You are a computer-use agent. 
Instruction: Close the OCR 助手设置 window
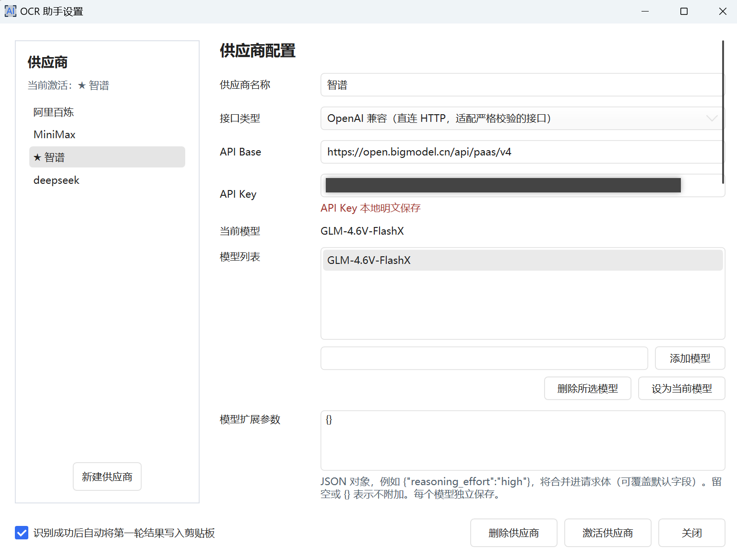click(723, 11)
